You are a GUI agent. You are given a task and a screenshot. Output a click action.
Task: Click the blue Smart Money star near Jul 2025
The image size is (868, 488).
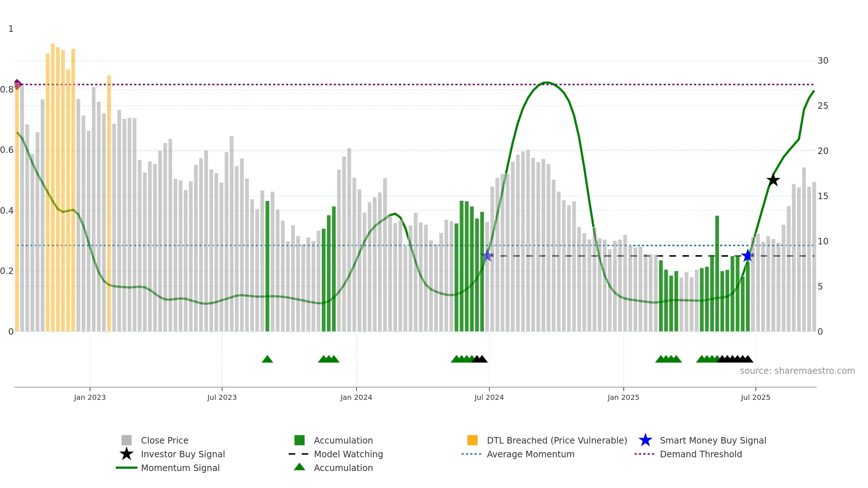pyautogui.click(x=748, y=256)
